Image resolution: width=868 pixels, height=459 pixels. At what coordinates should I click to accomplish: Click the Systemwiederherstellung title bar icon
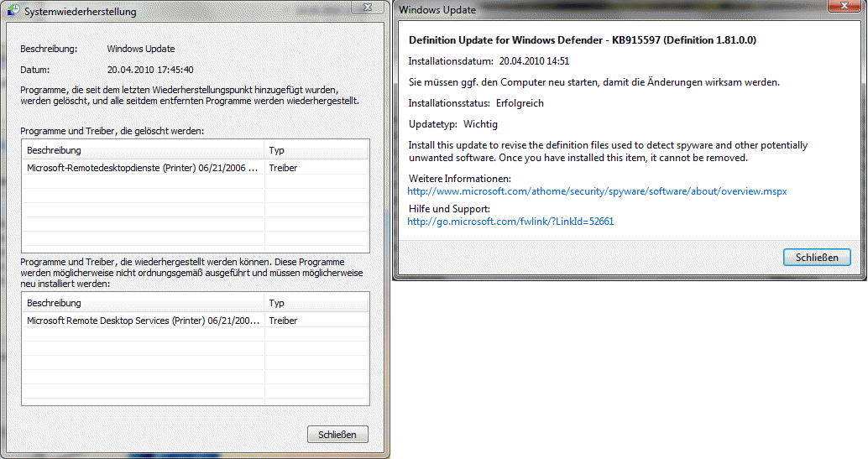(x=13, y=11)
